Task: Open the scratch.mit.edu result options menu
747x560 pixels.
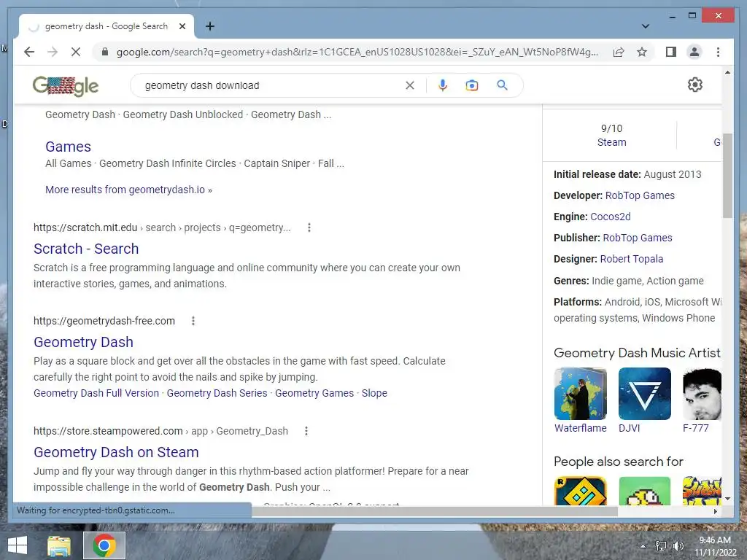Action: pyautogui.click(x=309, y=227)
